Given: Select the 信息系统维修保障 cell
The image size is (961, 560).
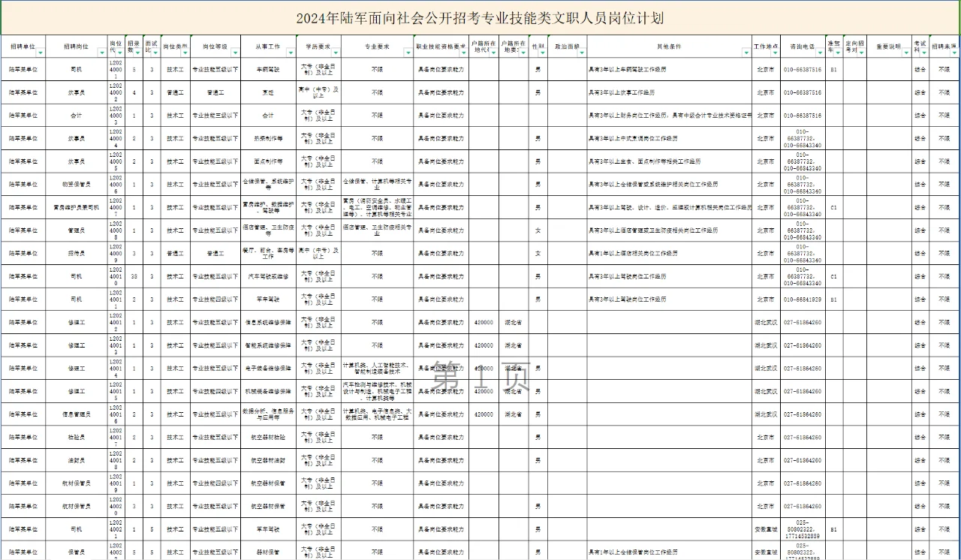Looking at the screenshot, I should coord(268,322).
